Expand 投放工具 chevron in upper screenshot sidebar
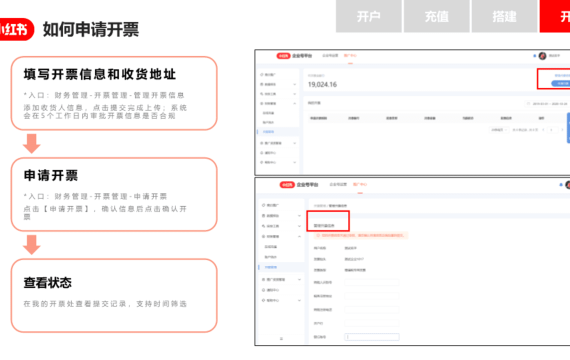 [294, 94]
